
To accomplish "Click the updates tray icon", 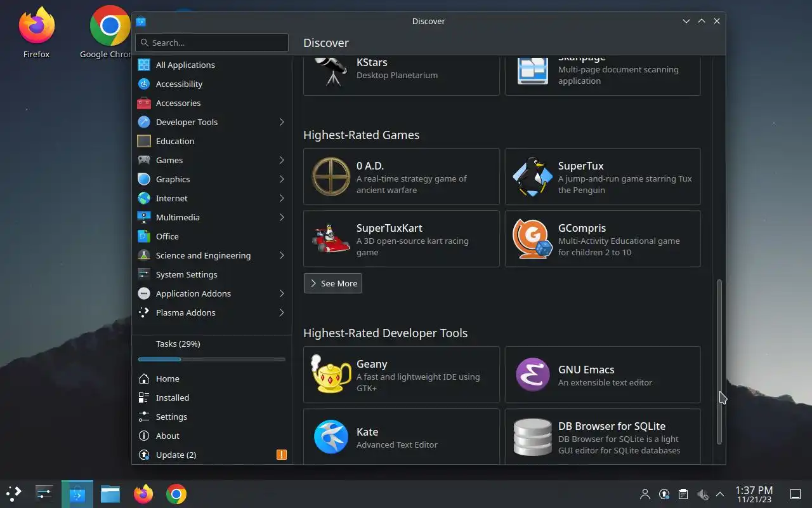I will (664, 494).
